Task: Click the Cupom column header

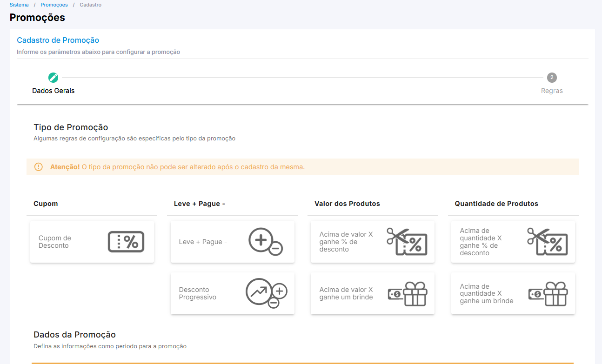Action: click(x=46, y=204)
